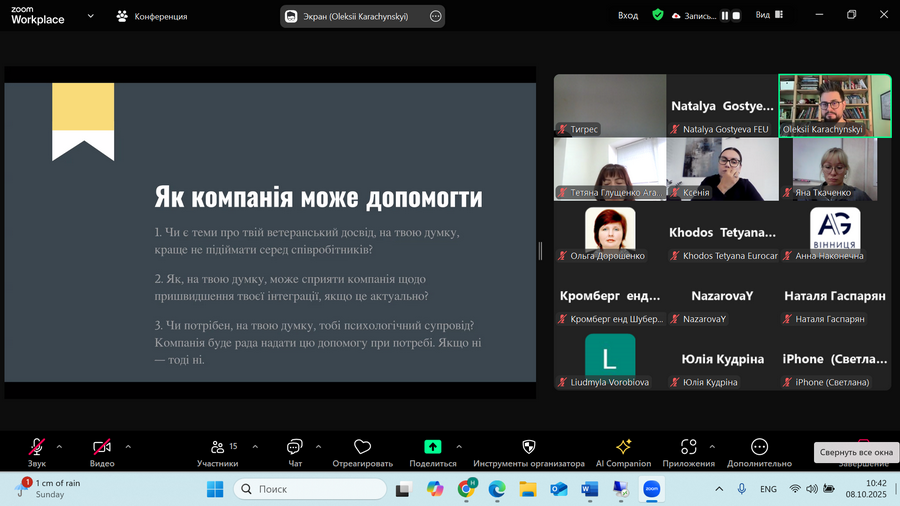Turn on camera with the Видео button
This screenshot has width=900, height=506.
pyautogui.click(x=101, y=448)
